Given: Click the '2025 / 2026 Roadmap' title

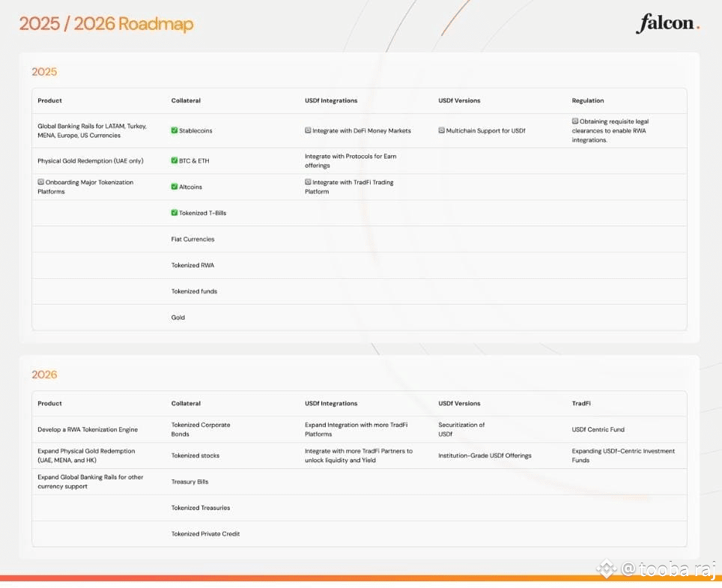Looking at the screenshot, I should tap(106, 24).
